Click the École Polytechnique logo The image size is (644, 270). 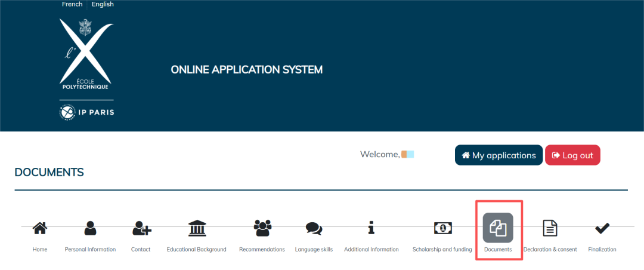coord(86,55)
